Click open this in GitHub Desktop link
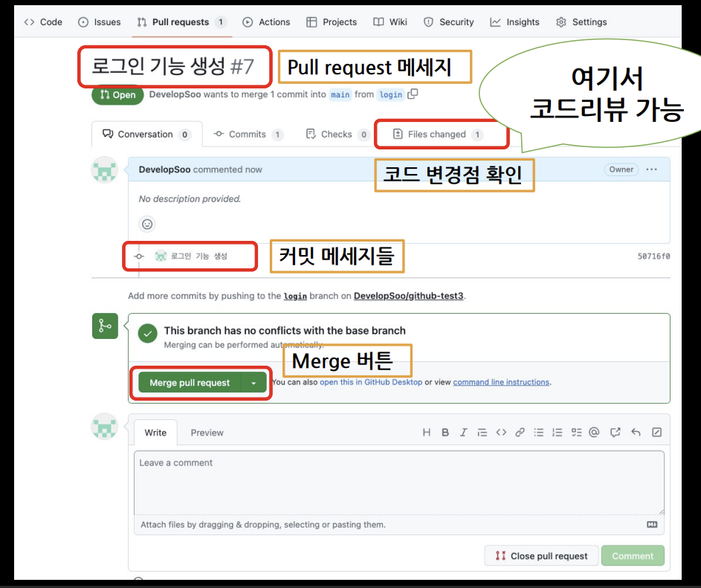 [371, 382]
